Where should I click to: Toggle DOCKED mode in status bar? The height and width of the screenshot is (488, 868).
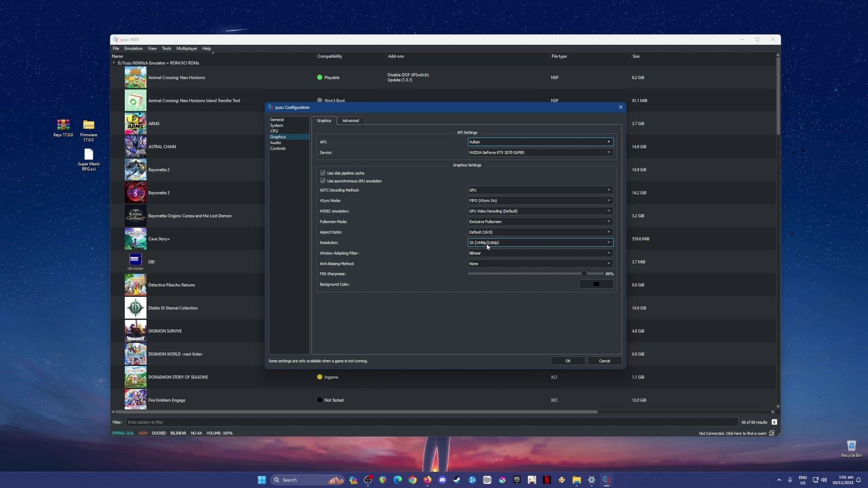click(x=159, y=433)
